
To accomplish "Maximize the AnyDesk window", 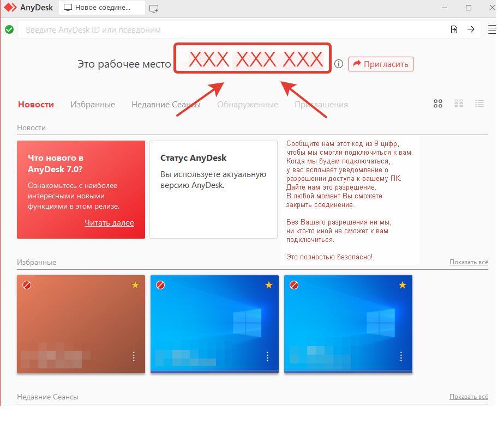I will (469, 8).
